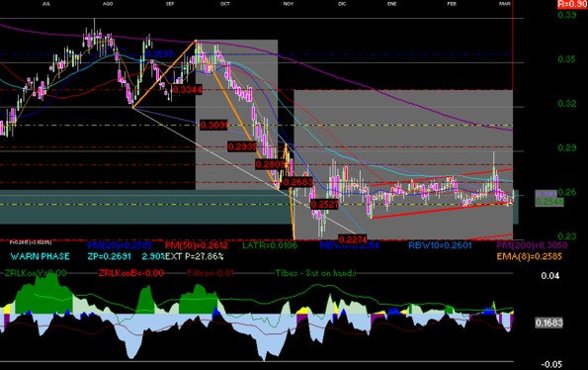Viewport: 588px width, 370px height.
Task: Click the LATR=0.0106 readout
Action: point(270,245)
